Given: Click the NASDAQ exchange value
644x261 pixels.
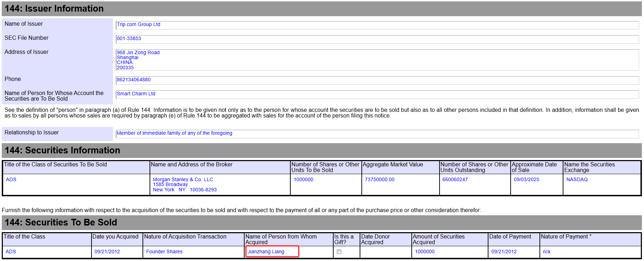Looking at the screenshot, I should [577, 180].
